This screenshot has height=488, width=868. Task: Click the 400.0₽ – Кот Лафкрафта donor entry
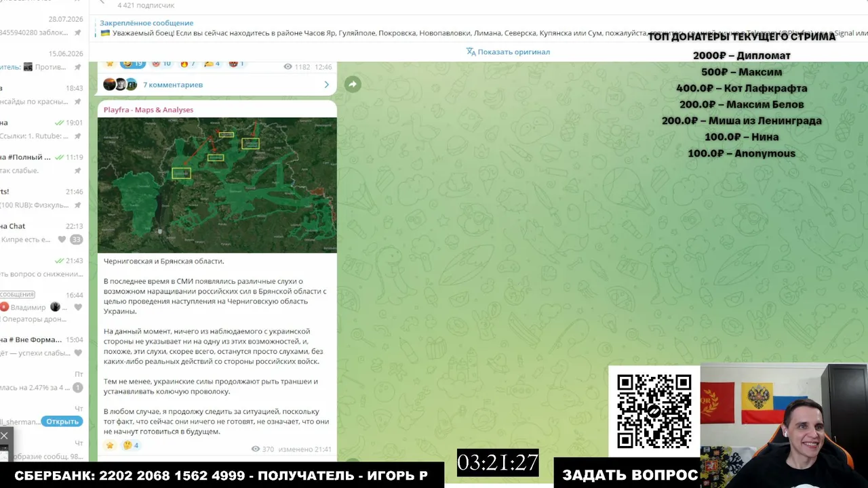pos(742,88)
